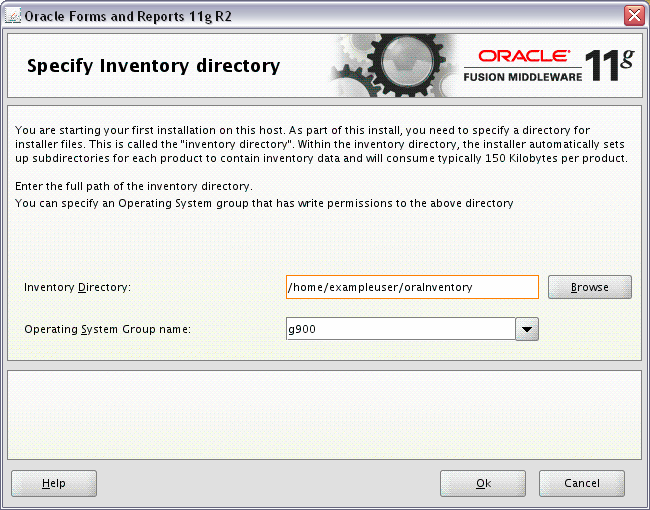Click the Browse button for inventory directory

click(589, 287)
